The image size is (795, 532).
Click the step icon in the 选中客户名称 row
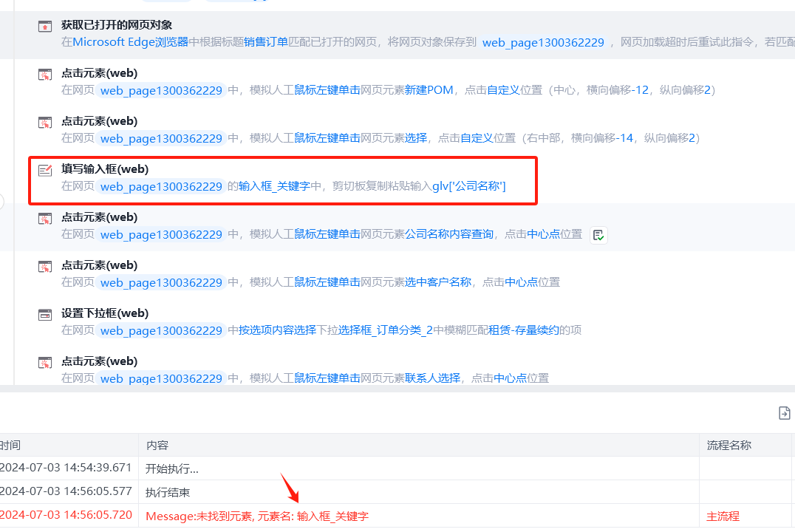point(45,267)
